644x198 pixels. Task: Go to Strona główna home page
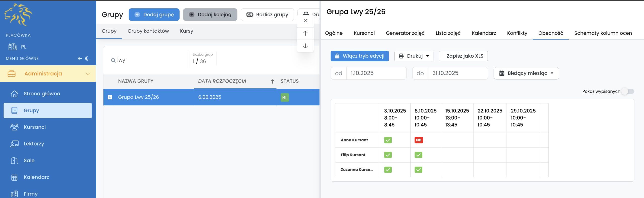coord(42,94)
